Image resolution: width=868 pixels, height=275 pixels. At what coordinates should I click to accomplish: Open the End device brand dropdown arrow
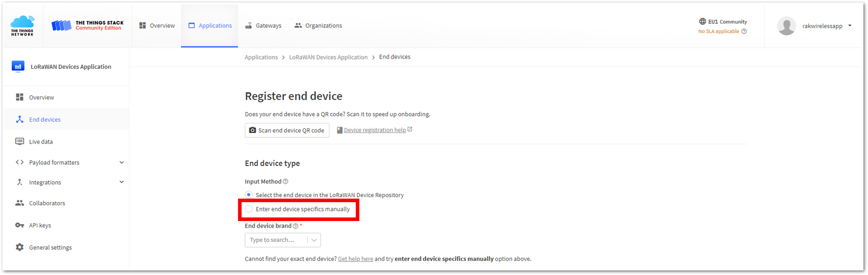[x=314, y=240]
